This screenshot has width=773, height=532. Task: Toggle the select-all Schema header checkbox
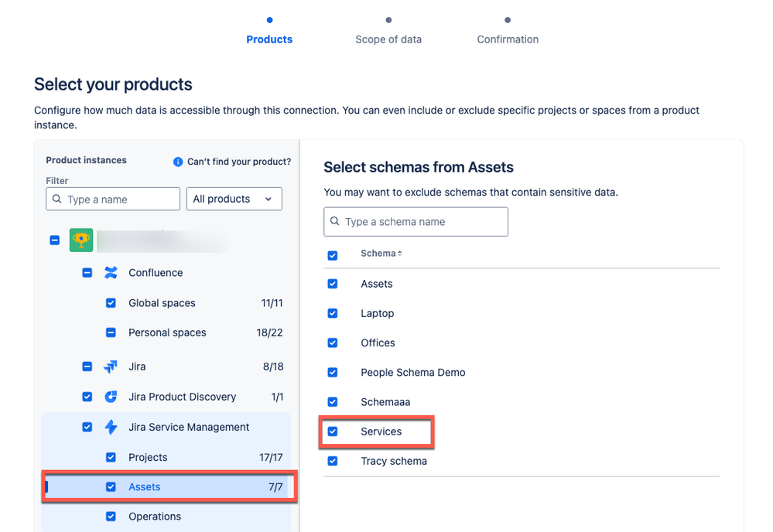pyautogui.click(x=333, y=255)
